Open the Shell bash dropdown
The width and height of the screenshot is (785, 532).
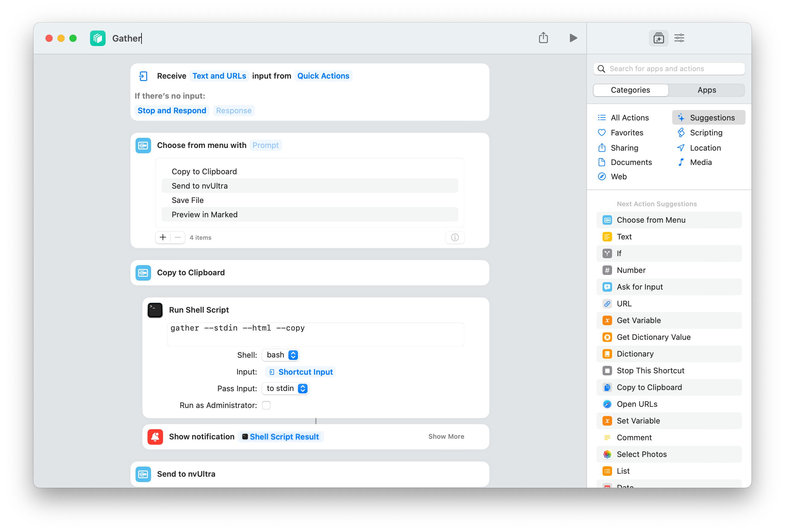[x=281, y=355]
